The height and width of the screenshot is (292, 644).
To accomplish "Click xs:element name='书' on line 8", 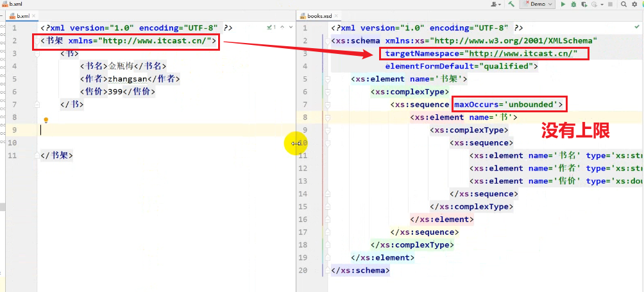I will 463,117.
